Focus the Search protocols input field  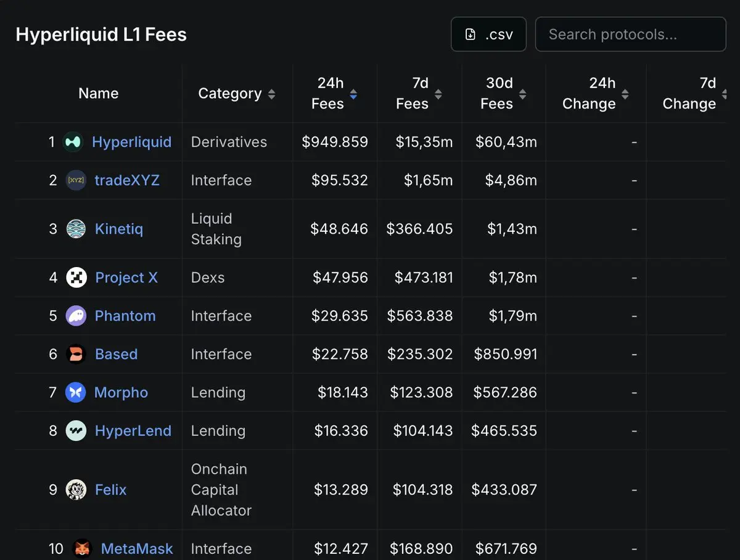(630, 35)
